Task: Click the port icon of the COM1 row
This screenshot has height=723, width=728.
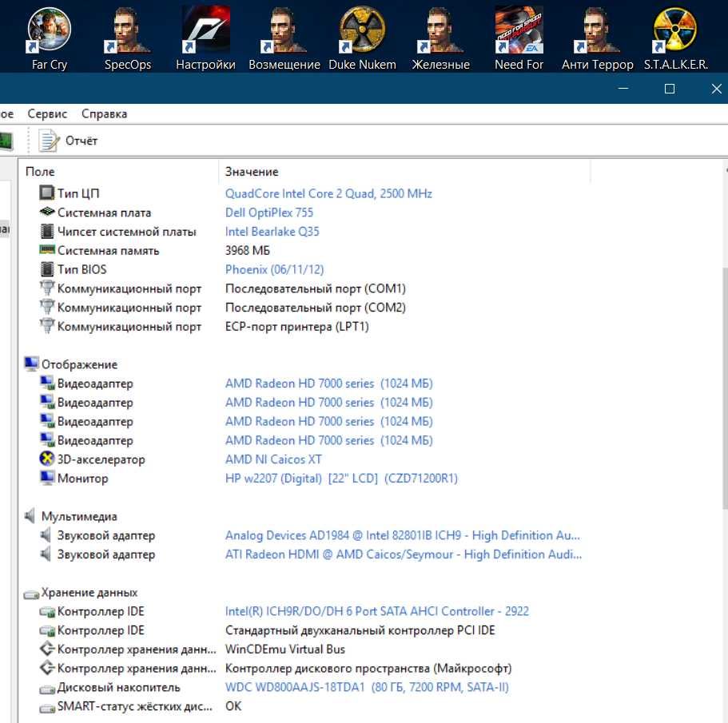Action: (47, 288)
